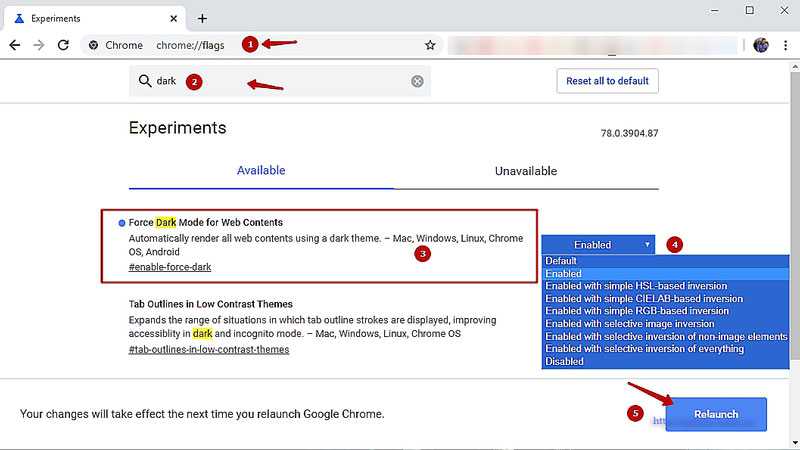Close the Experiments tab
The image size is (800, 450).
tap(173, 18)
